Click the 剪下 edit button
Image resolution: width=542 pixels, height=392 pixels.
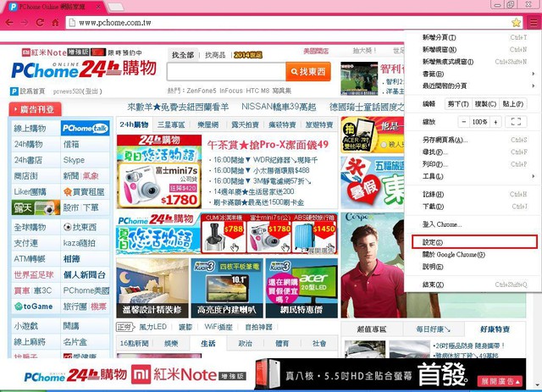coord(458,104)
